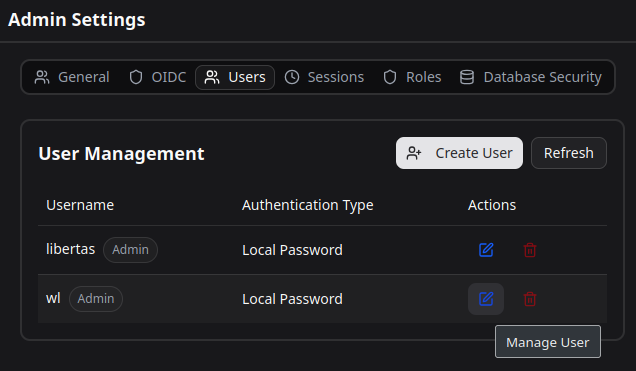The height and width of the screenshot is (371, 636).
Task: Delete the libertas user with the trash icon
Action: [530, 250]
